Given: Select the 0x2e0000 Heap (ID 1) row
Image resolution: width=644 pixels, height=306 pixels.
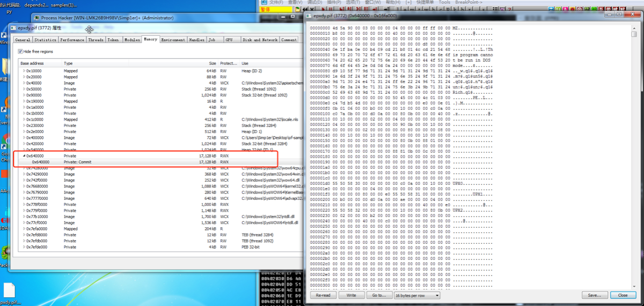Looking at the screenshot, I should click(x=160, y=131).
